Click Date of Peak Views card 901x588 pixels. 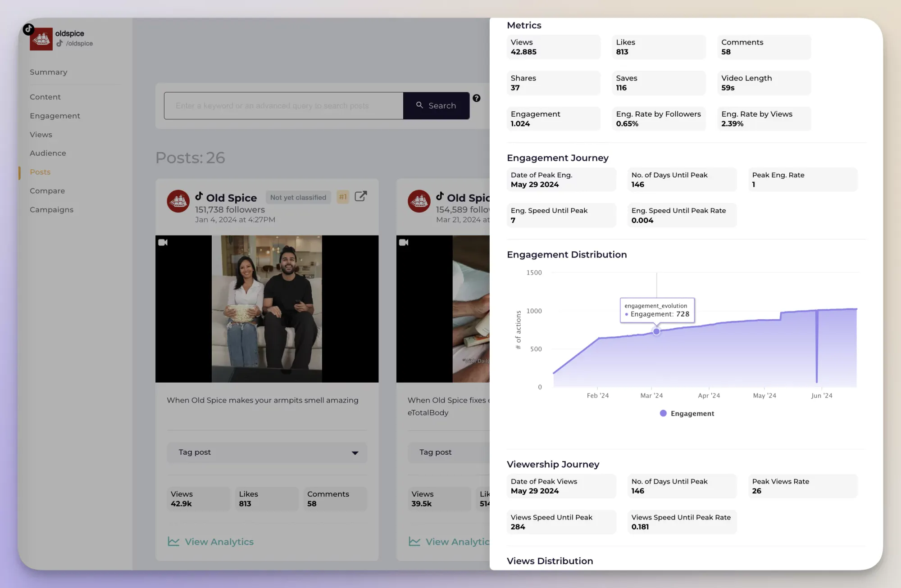click(x=561, y=486)
